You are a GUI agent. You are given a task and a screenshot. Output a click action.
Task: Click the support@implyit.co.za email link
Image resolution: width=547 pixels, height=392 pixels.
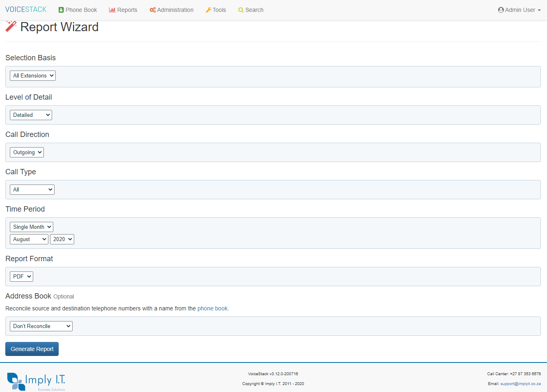point(520,384)
